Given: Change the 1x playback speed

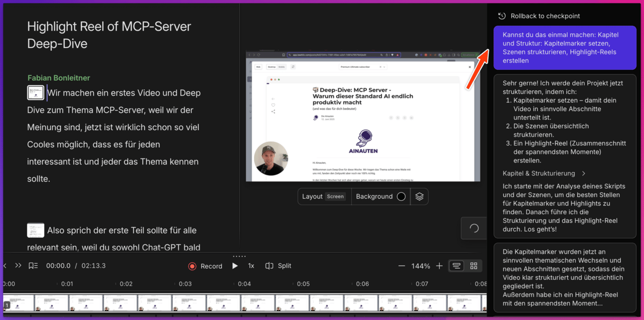Looking at the screenshot, I should click(x=251, y=266).
